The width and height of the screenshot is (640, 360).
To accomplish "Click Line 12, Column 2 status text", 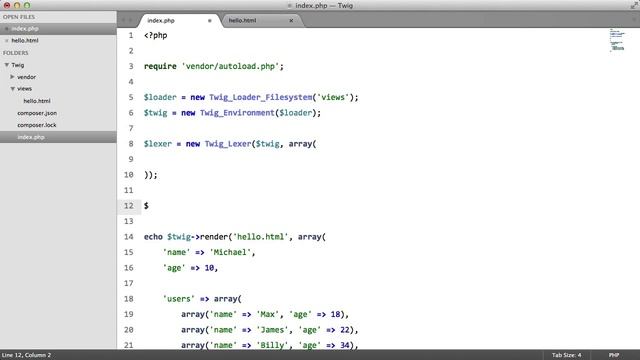I will coord(27,355).
